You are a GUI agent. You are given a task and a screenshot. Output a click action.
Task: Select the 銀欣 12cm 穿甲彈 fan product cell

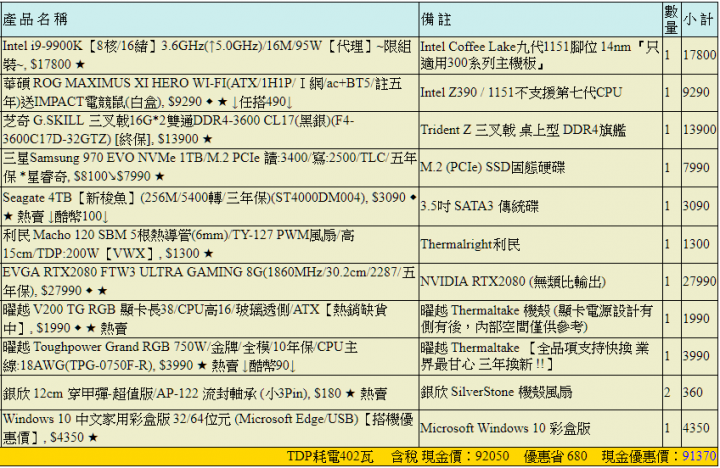click(x=210, y=393)
